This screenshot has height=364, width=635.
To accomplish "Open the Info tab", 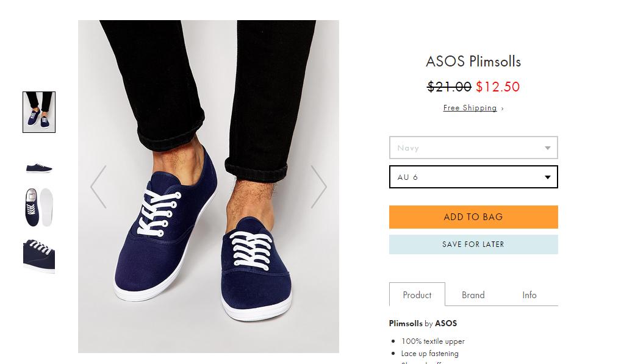I will point(529,295).
